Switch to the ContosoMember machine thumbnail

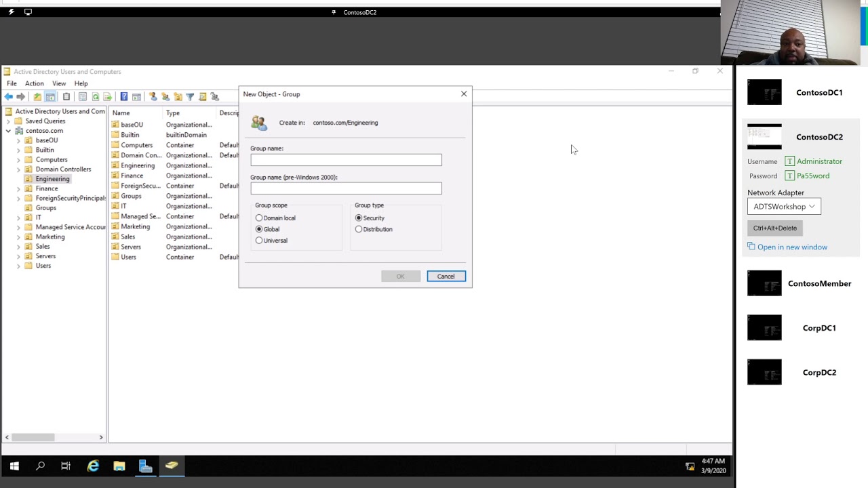tap(764, 283)
